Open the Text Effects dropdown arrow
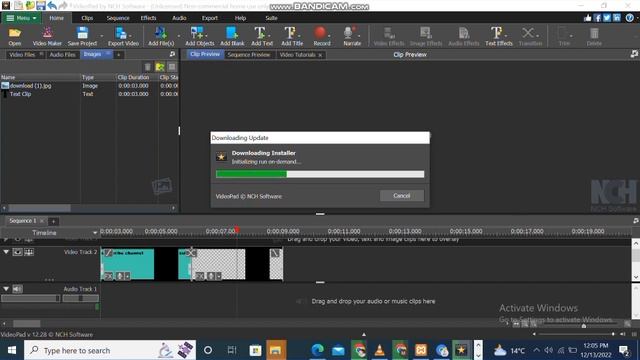640x360 pixels. click(506, 36)
